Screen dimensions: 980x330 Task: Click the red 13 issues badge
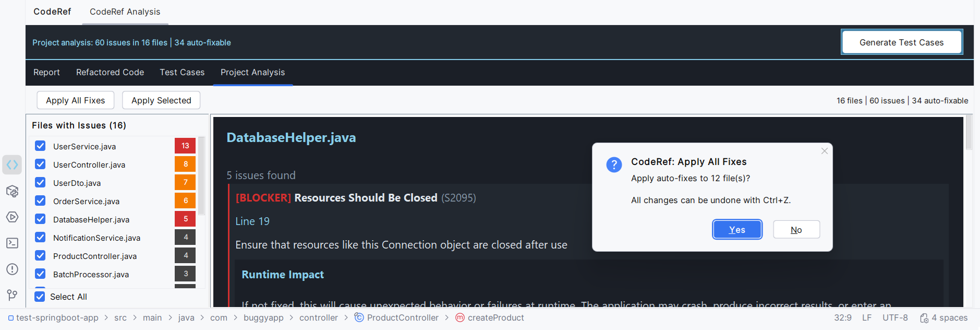(185, 146)
